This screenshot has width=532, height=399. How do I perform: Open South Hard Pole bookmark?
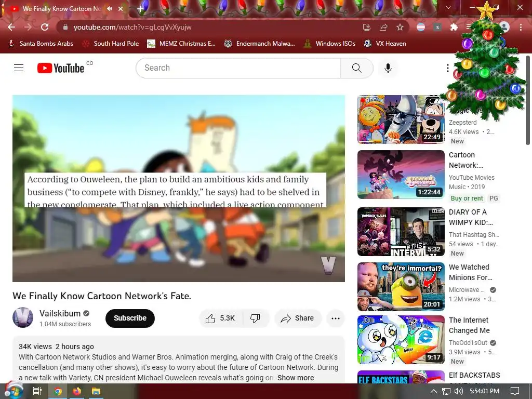[x=111, y=44]
